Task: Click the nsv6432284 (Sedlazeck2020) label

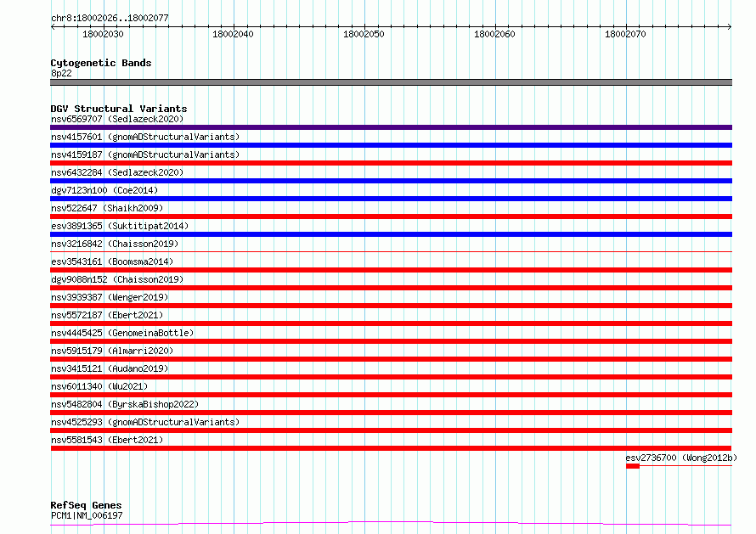Action: [x=117, y=172]
